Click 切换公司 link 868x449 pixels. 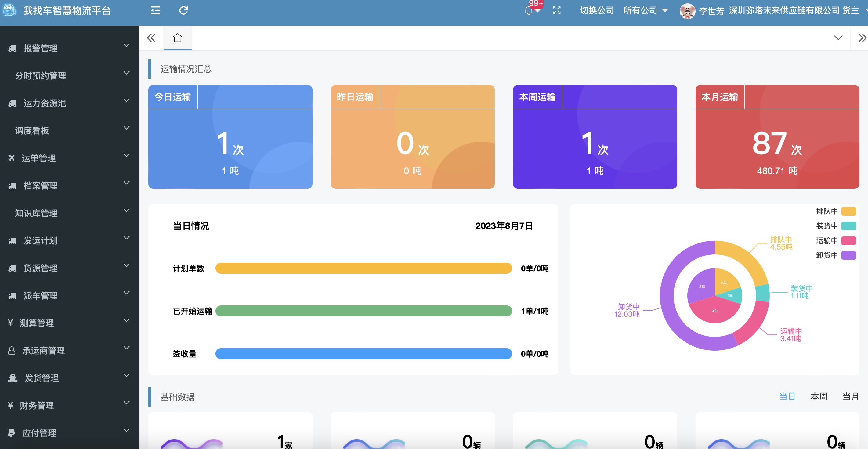[x=597, y=10]
